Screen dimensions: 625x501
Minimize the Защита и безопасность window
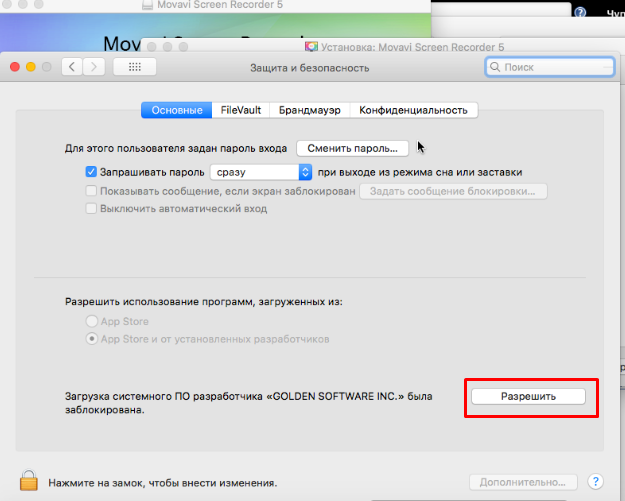point(31,67)
